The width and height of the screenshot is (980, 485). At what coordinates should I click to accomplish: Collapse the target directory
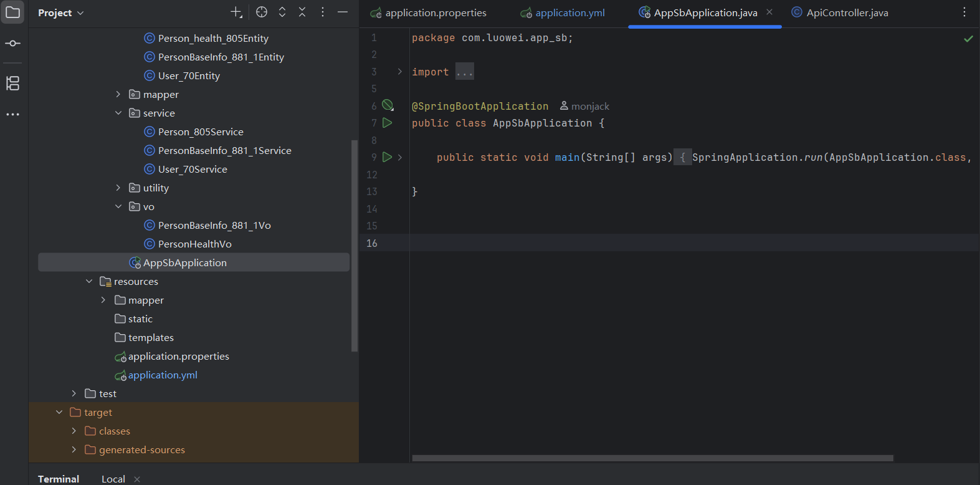pyautogui.click(x=59, y=412)
